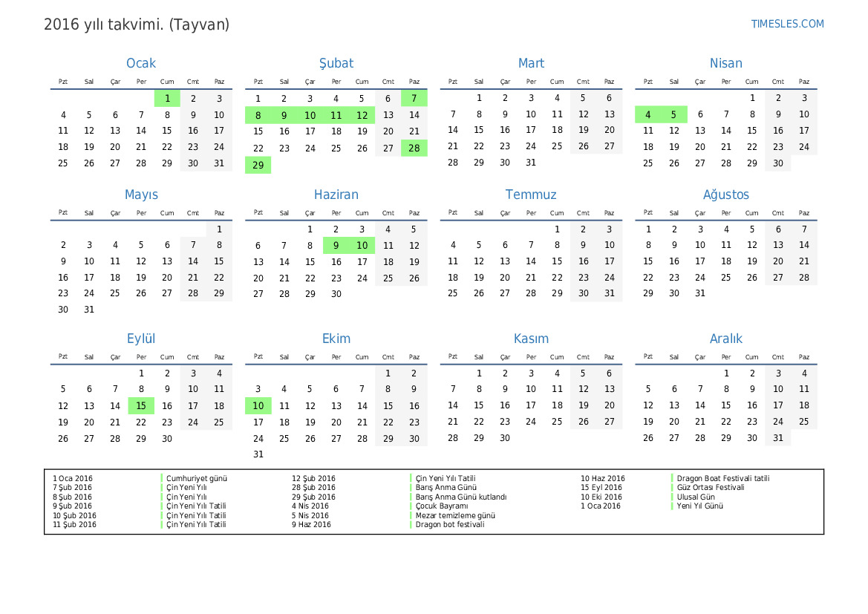
Task: Select the Temmuz month heading
Action: point(531,195)
